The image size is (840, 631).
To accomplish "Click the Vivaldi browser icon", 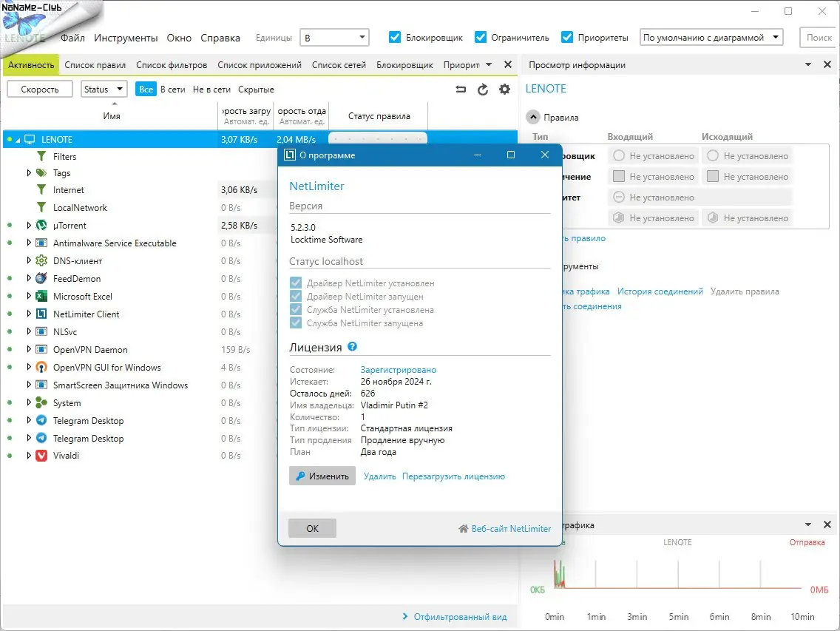I will pyautogui.click(x=41, y=456).
